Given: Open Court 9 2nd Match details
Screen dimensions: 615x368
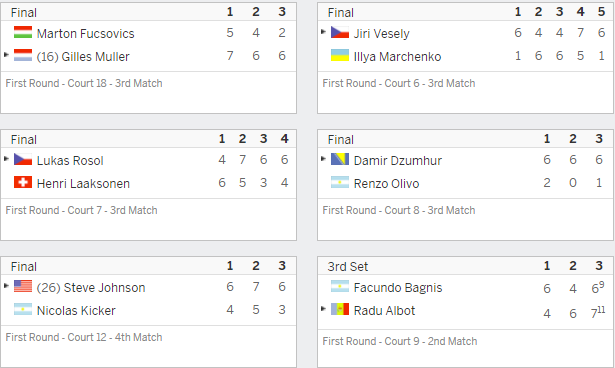Looking at the screenshot, I should point(400,341).
